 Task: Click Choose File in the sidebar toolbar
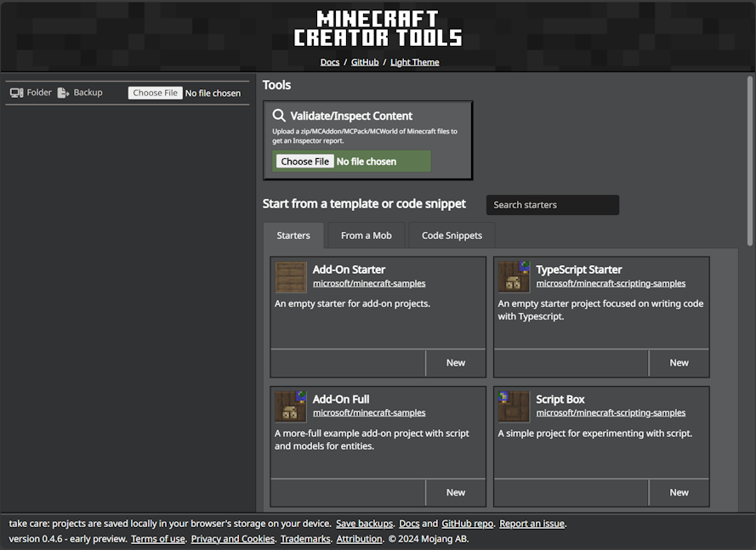click(155, 92)
